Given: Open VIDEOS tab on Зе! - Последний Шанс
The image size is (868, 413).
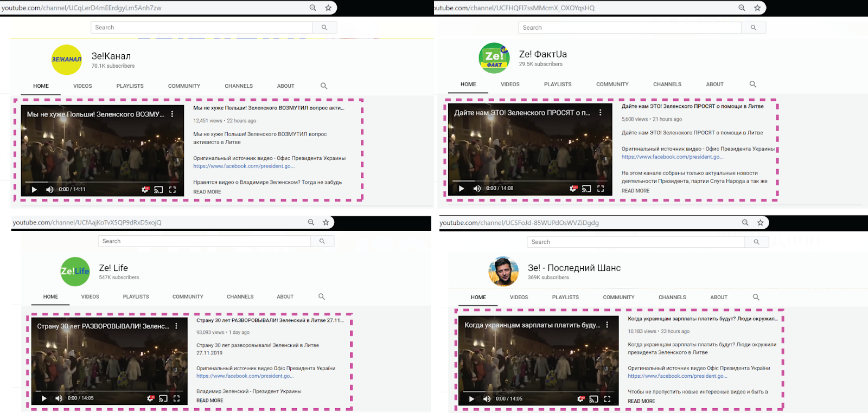Looking at the screenshot, I should pos(519,298).
